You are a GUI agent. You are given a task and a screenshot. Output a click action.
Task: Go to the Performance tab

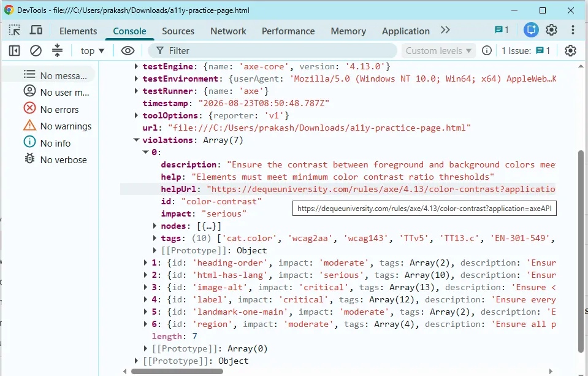pos(288,31)
